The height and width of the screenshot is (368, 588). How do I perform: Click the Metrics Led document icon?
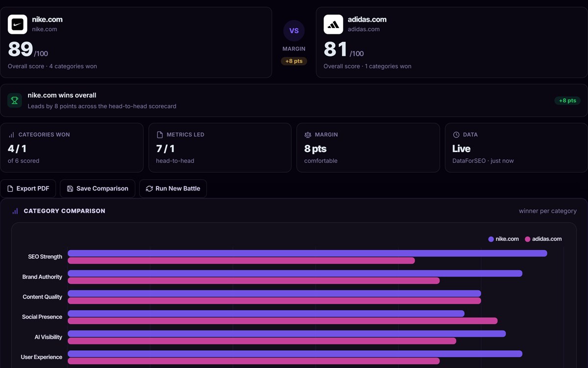159,134
